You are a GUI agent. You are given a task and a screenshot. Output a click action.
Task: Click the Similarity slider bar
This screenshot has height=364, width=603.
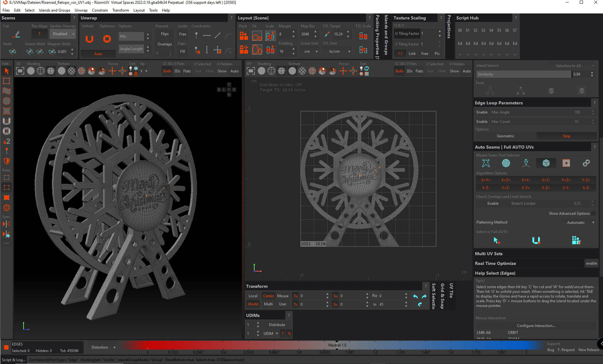[523, 74]
